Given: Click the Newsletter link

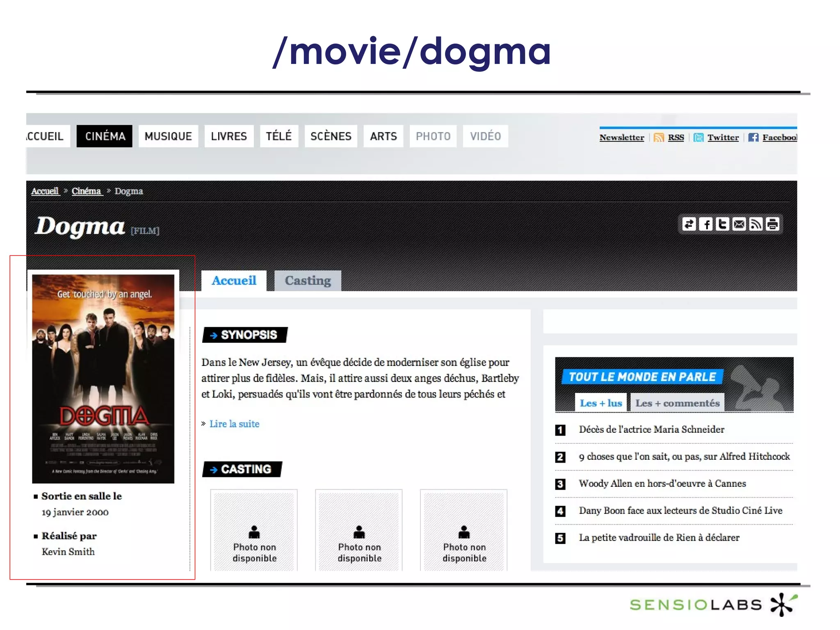Looking at the screenshot, I should tap(622, 137).
